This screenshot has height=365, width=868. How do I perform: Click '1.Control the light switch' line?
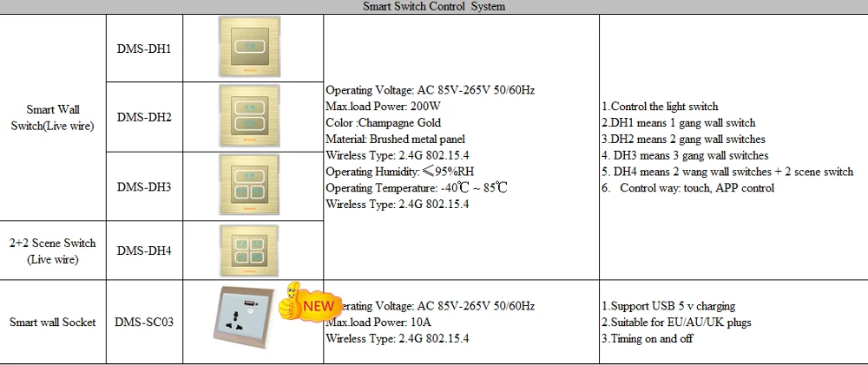[x=660, y=106]
